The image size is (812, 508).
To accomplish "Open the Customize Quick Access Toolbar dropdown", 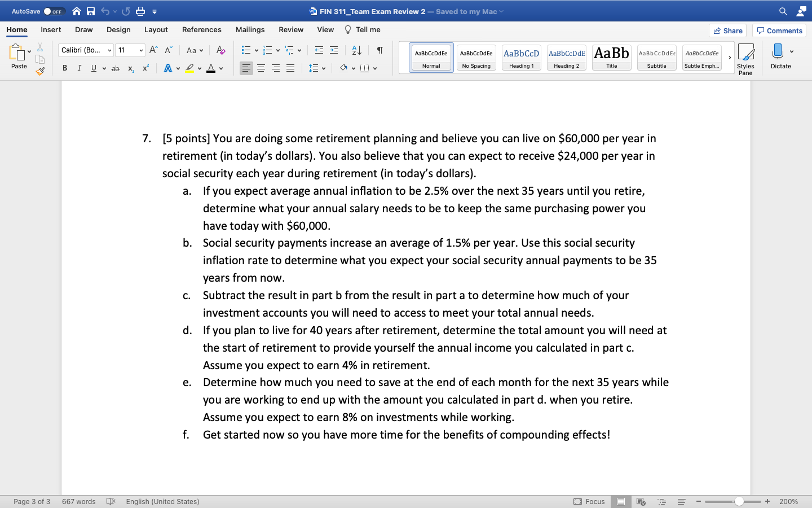I will 155,12.
